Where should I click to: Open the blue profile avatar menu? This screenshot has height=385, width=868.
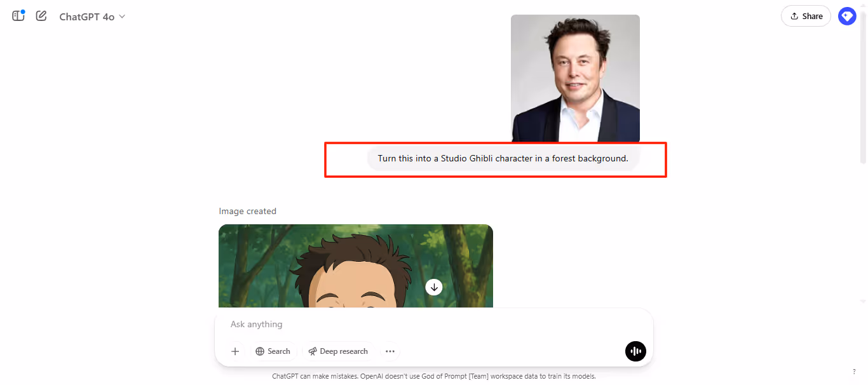coord(847,16)
